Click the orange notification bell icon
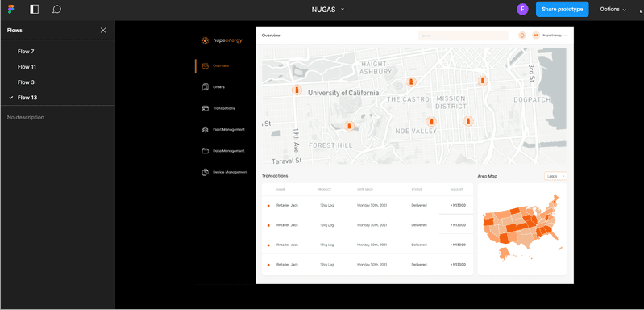This screenshot has width=644, height=310. pyautogui.click(x=522, y=36)
